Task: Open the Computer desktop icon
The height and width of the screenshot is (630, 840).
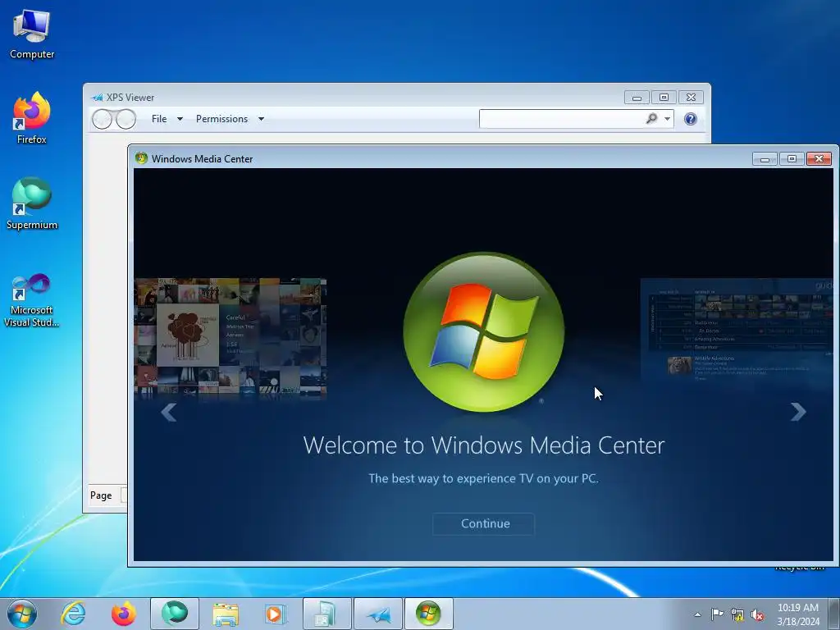Action: coord(32,34)
